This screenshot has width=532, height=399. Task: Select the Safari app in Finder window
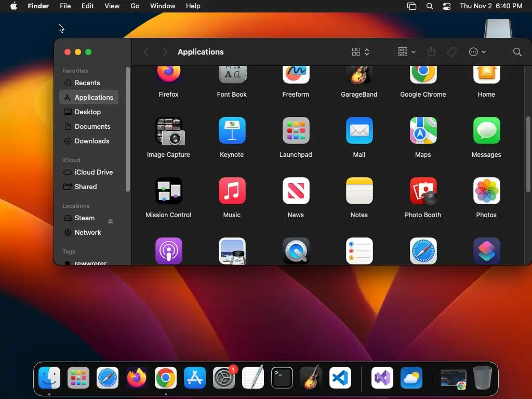click(423, 251)
